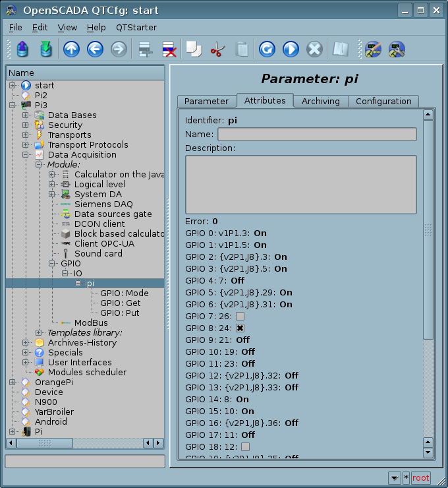Click the Delete item icon with red X
448x488 pixels.
coord(169,49)
